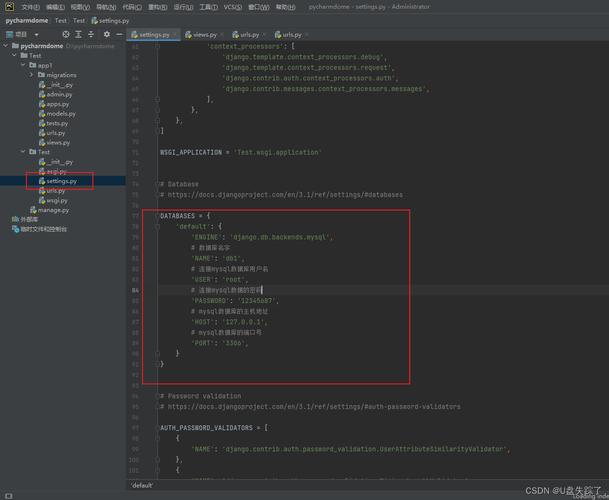This screenshot has width=609, height=500.
Task: Click the 'PORT': '3306' line
Action: (219, 343)
